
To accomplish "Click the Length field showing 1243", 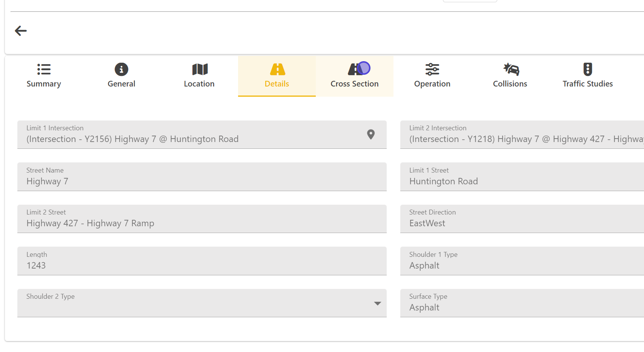I will click(202, 261).
